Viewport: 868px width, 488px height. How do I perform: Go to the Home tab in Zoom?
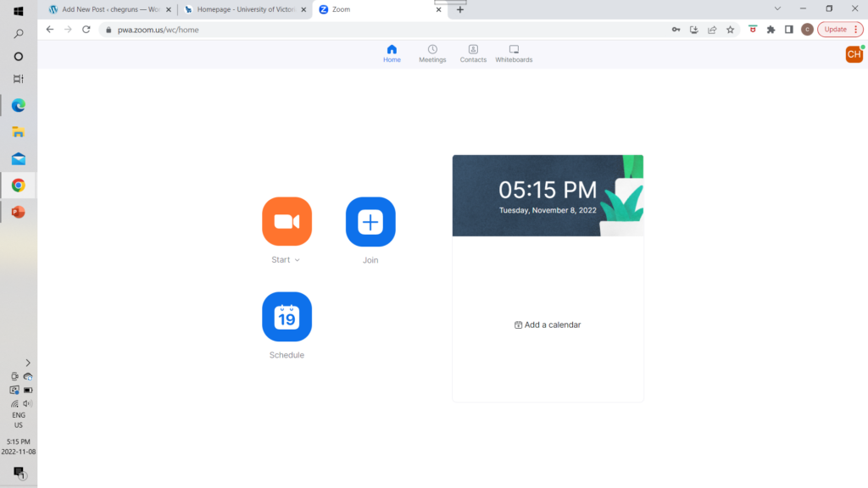[x=392, y=53]
